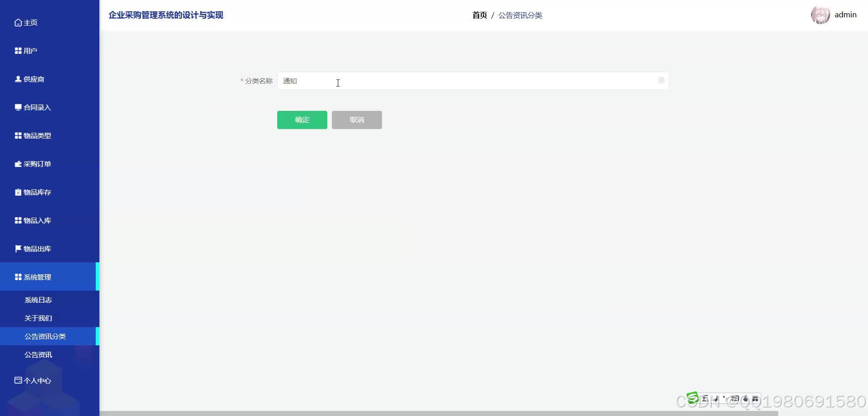Open the IME toolbox grid icon
868x416 pixels.
click(x=755, y=399)
